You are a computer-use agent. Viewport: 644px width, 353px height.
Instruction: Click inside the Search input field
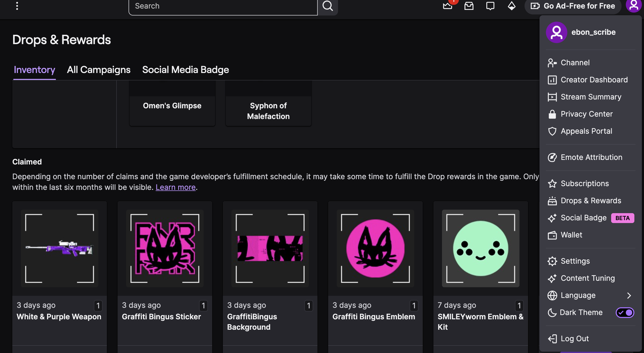pos(223,6)
